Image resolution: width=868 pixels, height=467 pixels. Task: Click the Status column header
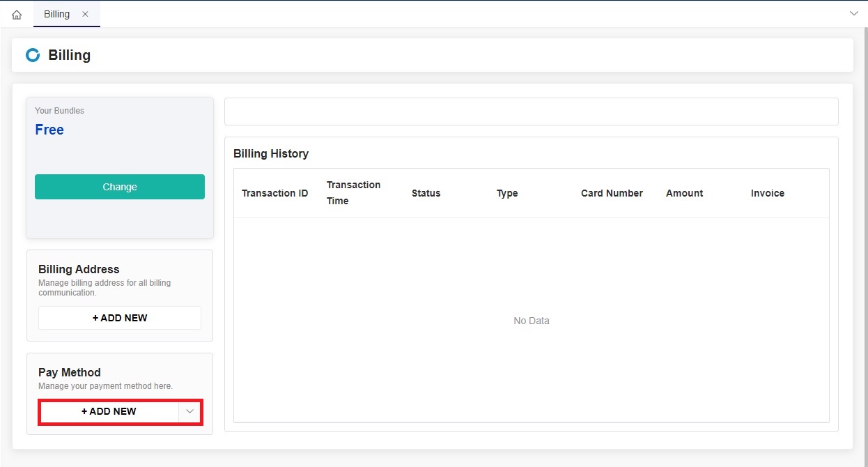(x=426, y=193)
